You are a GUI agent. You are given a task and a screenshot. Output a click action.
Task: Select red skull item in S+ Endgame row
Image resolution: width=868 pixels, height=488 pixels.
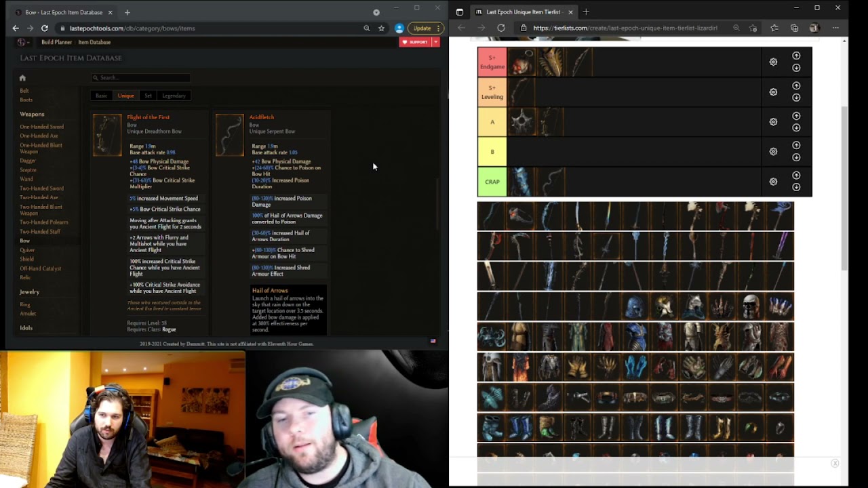click(521, 62)
